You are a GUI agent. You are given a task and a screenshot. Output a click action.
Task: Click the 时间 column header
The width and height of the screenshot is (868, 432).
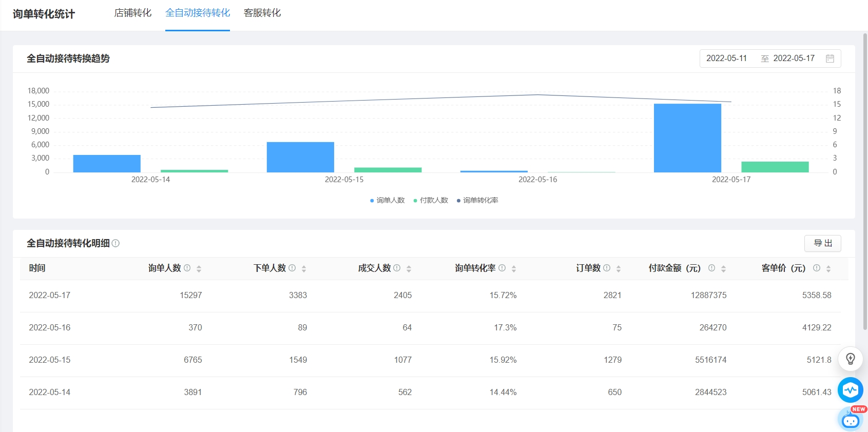[x=37, y=268]
